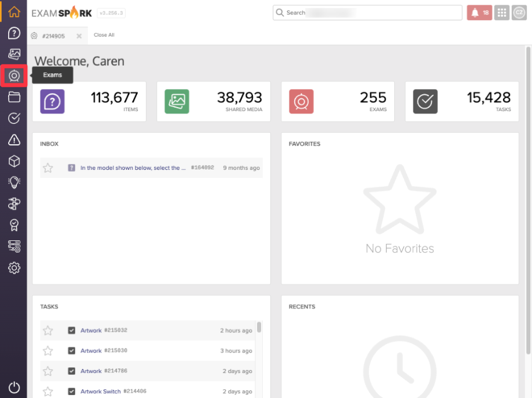The width and height of the screenshot is (532, 398).
Task: Click the 15,428 tasks count
Action: (x=488, y=97)
